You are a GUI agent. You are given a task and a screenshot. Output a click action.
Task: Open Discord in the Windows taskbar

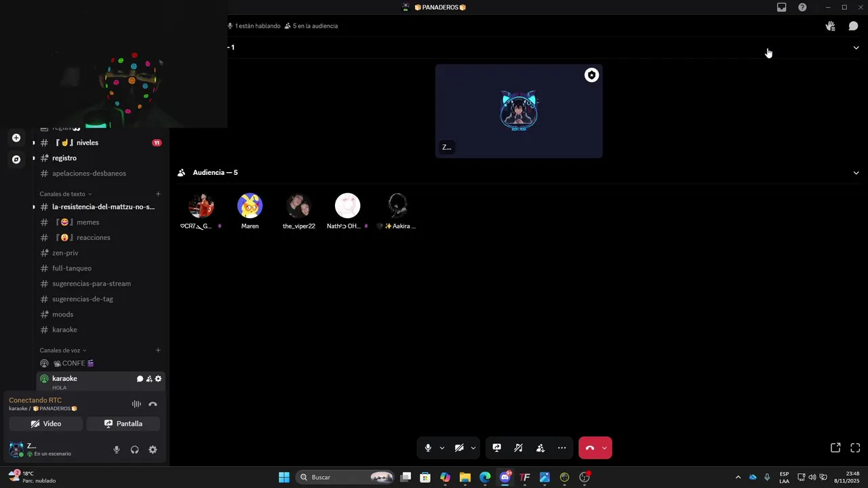505,477
